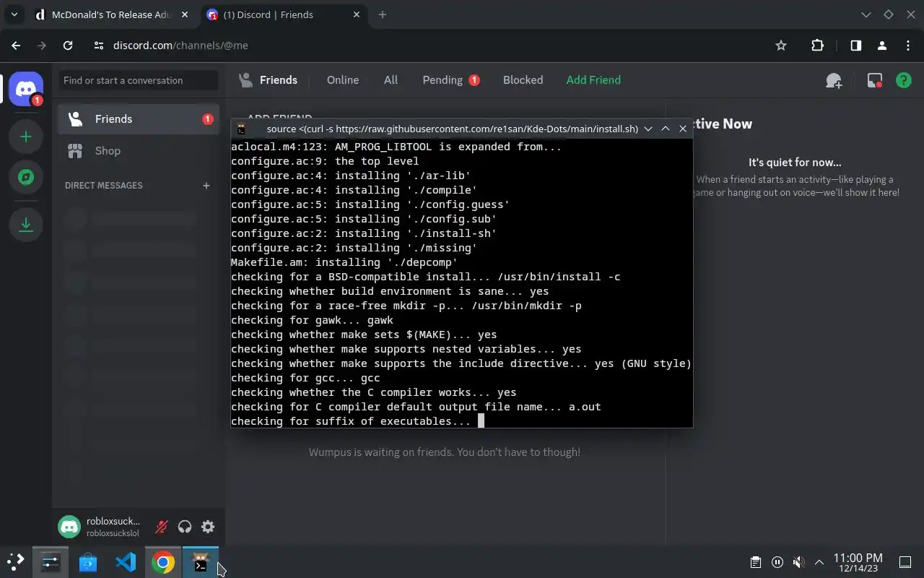
Task: Click Find or start a conversation field
Action: tap(138, 80)
